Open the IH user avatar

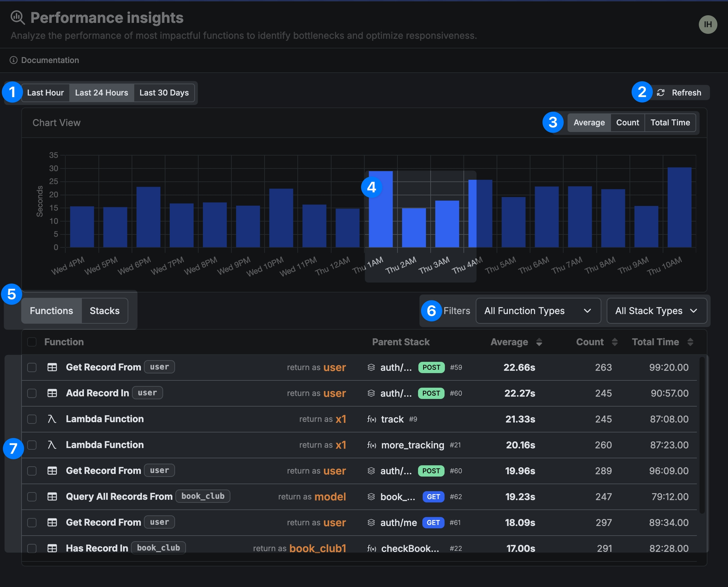708,24
